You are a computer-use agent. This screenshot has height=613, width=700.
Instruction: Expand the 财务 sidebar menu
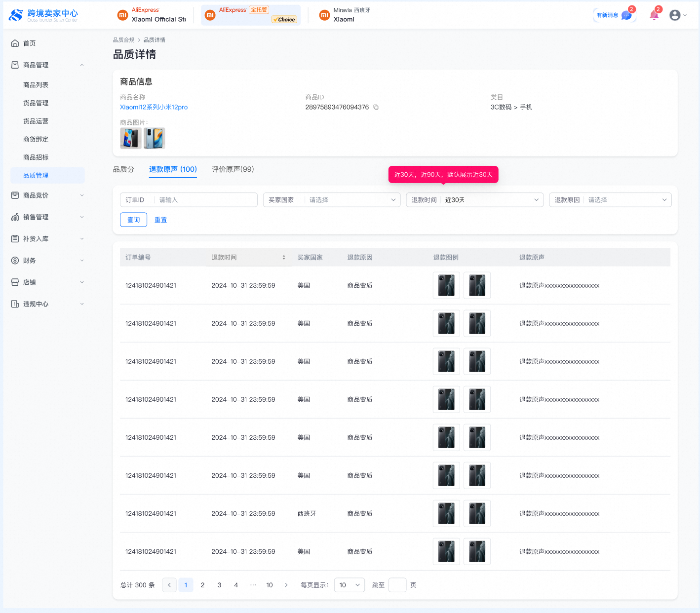click(x=47, y=261)
